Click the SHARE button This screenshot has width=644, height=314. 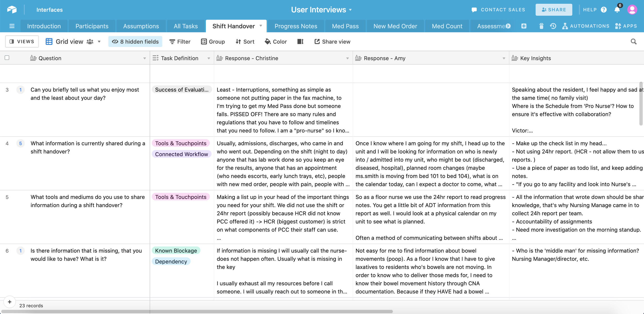click(x=554, y=10)
